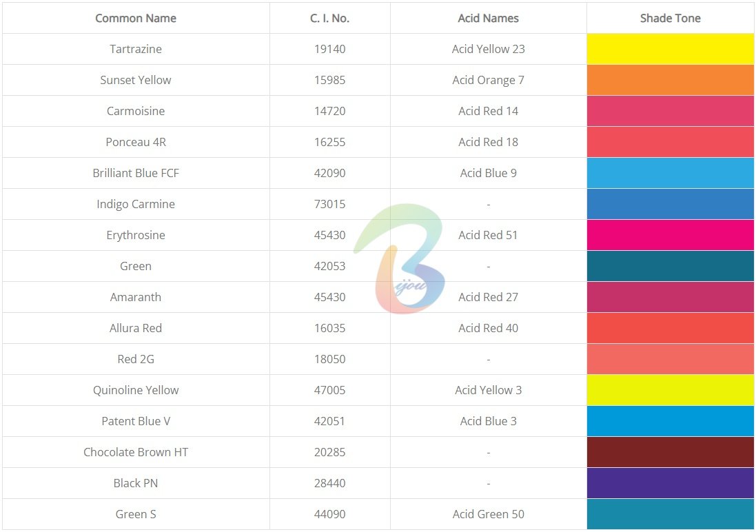Choose the magenta Erythrosine shade swatch

click(670, 235)
